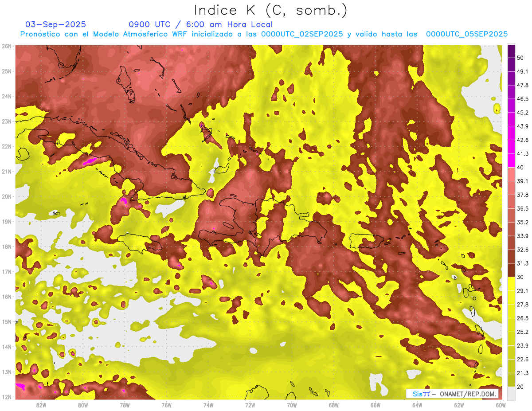Click the '18N' latitude label
Screen dimensions: 532x411
[7, 247]
